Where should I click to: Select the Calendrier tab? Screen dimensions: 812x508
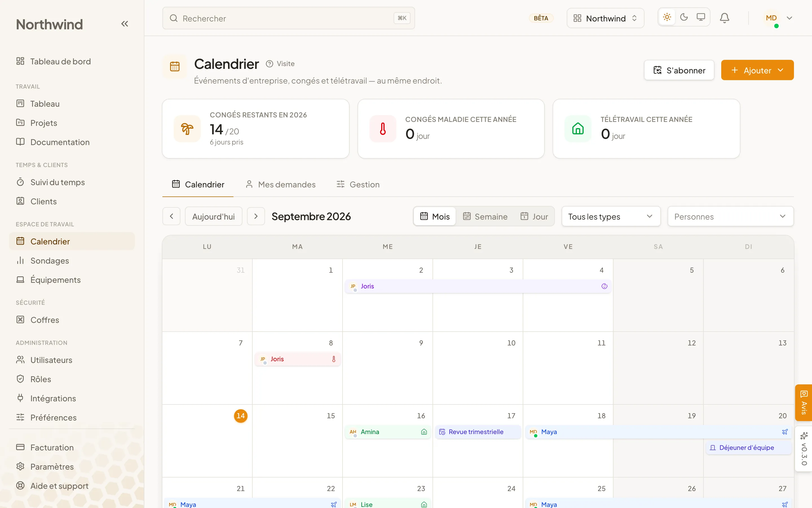pyautogui.click(x=198, y=185)
